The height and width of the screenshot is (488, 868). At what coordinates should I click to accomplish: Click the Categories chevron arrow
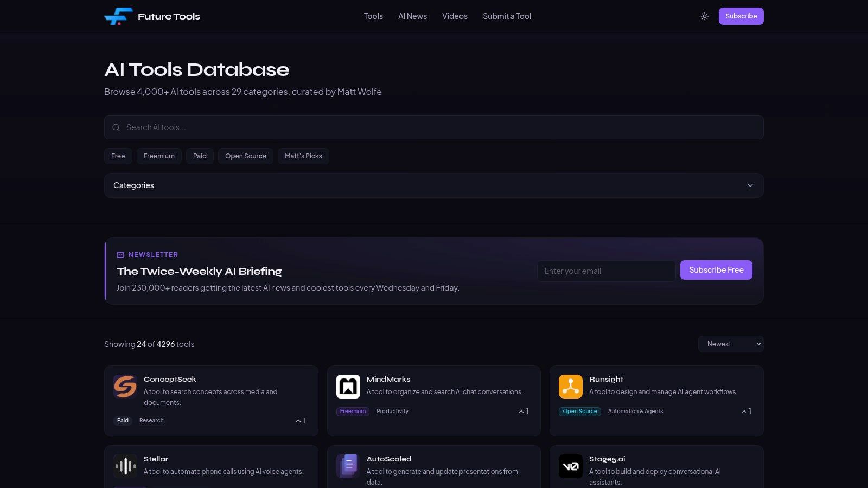pyautogui.click(x=750, y=185)
